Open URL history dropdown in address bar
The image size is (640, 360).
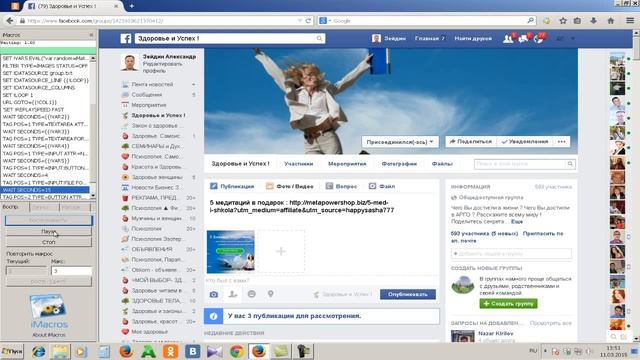point(300,20)
